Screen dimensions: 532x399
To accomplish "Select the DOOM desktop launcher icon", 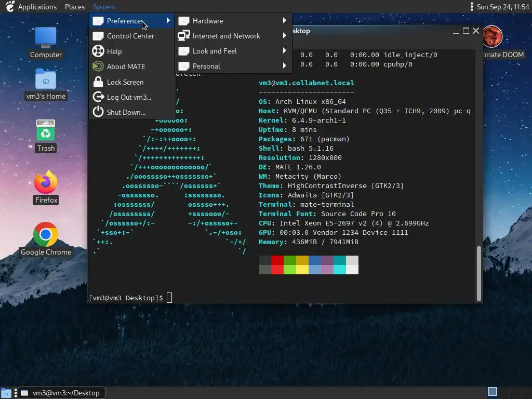I will 493,37.
